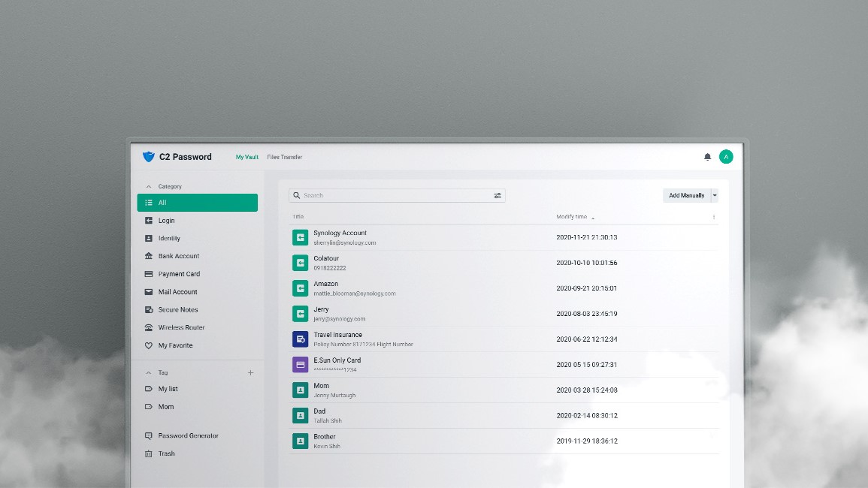Click the Secure Notes icon

click(x=148, y=310)
